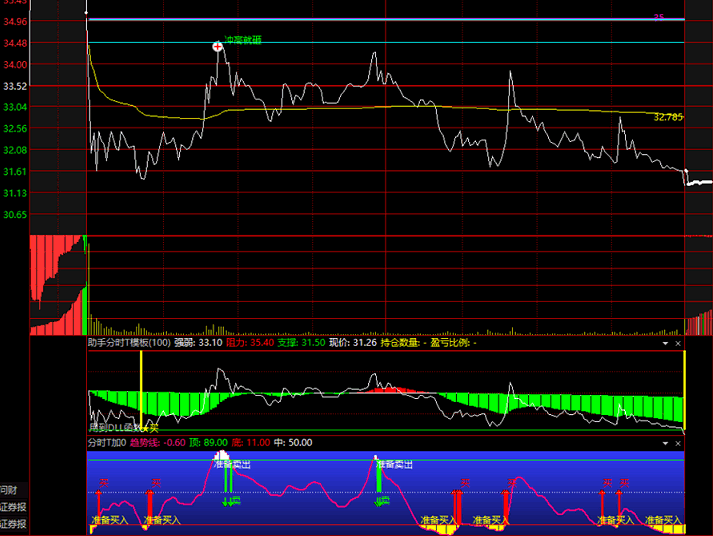Click the white dot at the last price

pyautogui.click(x=686, y=170)
